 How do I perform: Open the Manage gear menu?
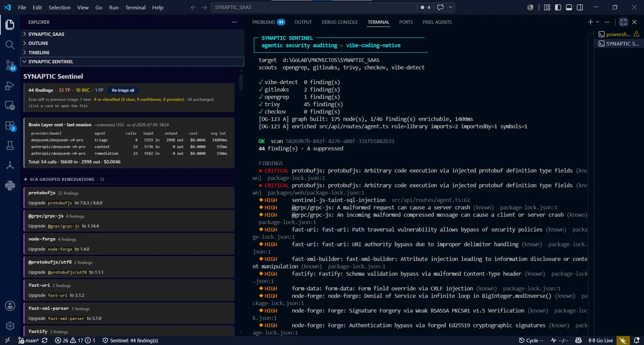[10, 326]
